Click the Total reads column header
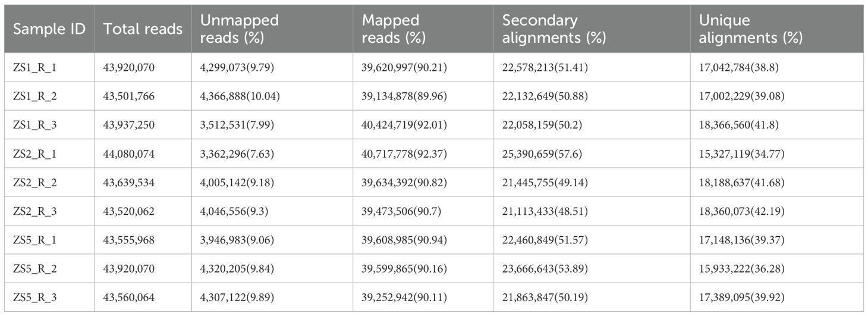868x316 pixels. (x=143, y=29)
